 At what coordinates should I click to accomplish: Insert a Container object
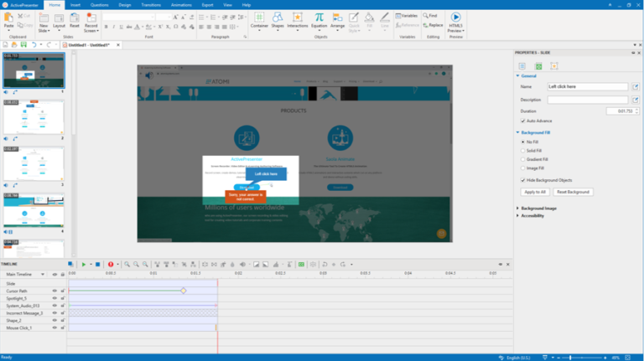coord(259,20)
